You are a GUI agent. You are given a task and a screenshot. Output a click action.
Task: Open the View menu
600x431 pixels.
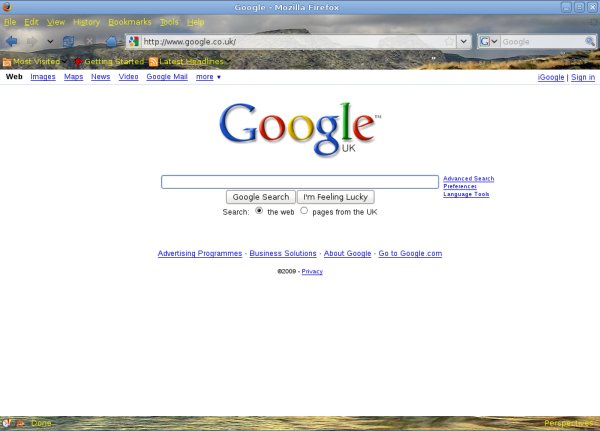56,22
